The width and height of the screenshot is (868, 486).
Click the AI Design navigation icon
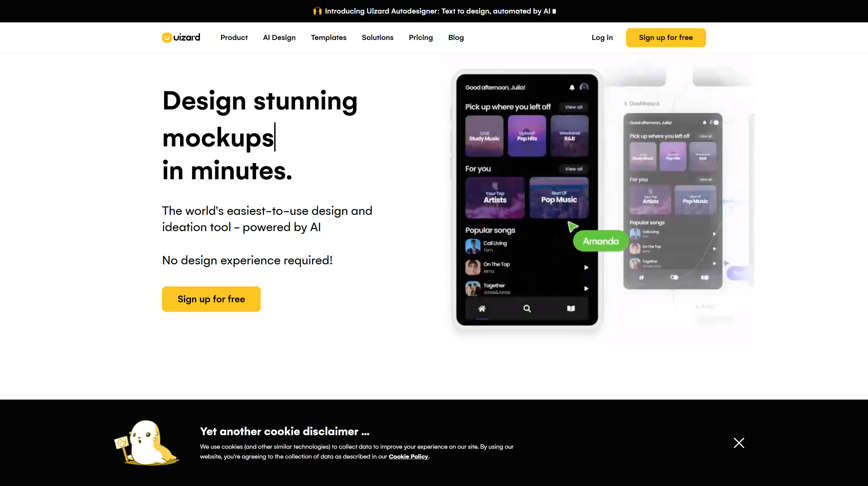tap(279, 37)
